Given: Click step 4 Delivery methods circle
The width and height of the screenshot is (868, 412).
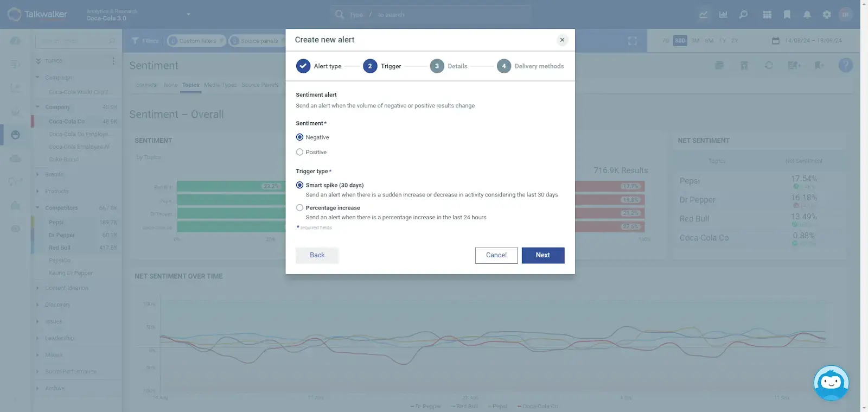Looking at the screenshot, I should pyautogui.click(x=504, y=66).
